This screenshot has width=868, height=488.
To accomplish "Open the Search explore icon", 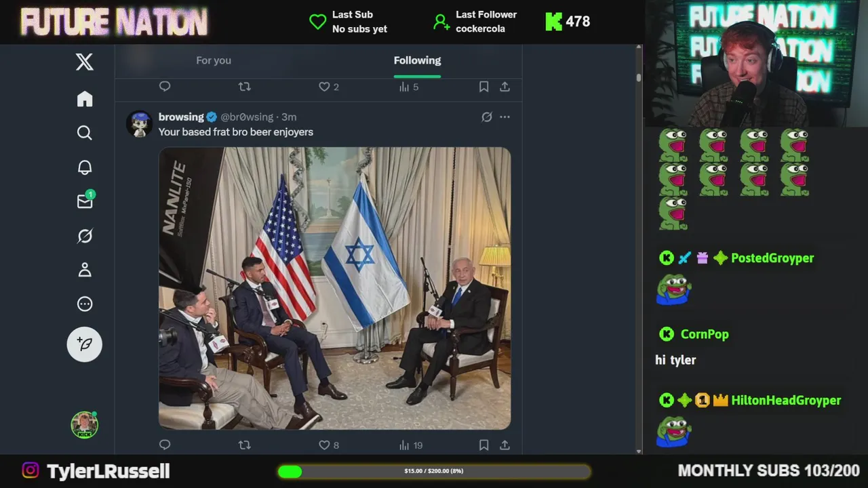I will 85,133.
